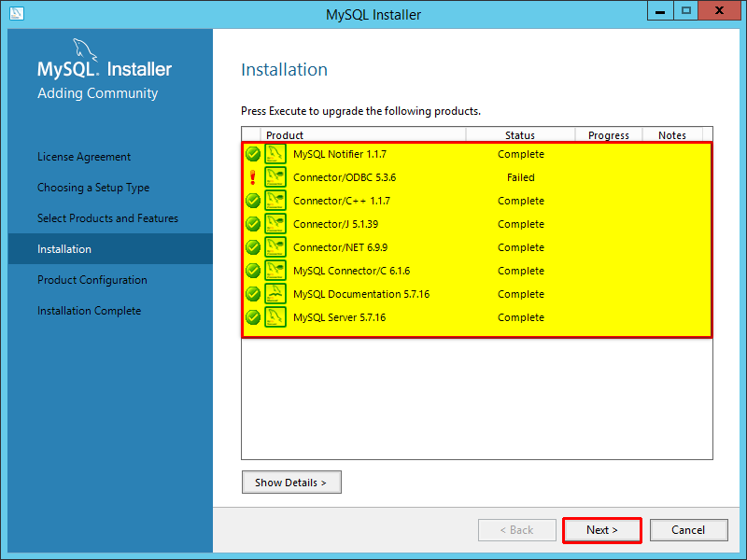Click the Complete status of MySQL Documentation

click(521, 294)
